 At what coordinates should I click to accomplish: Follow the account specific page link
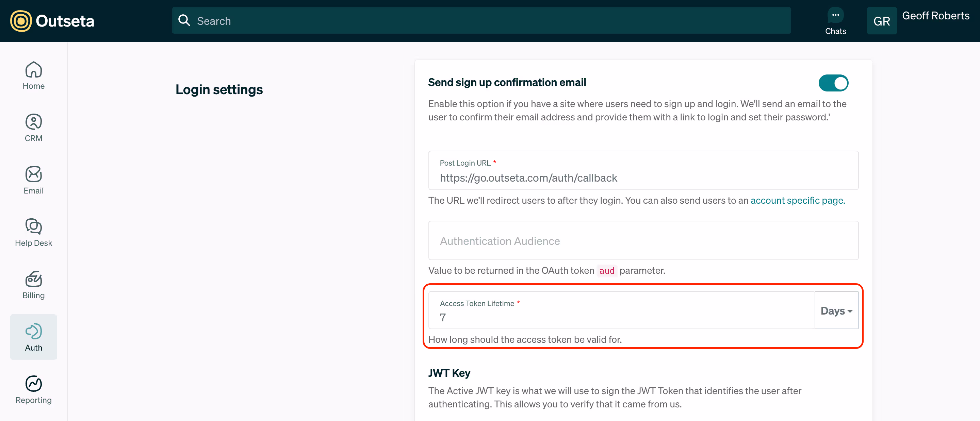797,200
